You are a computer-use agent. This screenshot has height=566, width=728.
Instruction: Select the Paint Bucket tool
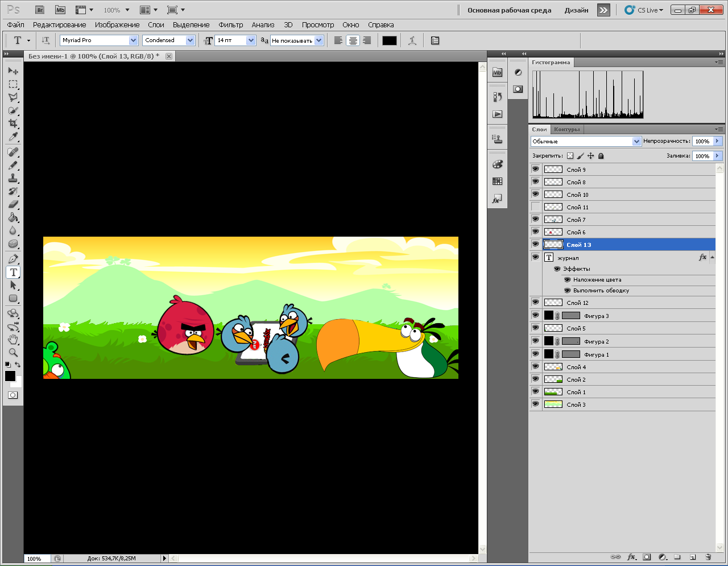click(13, 217)
